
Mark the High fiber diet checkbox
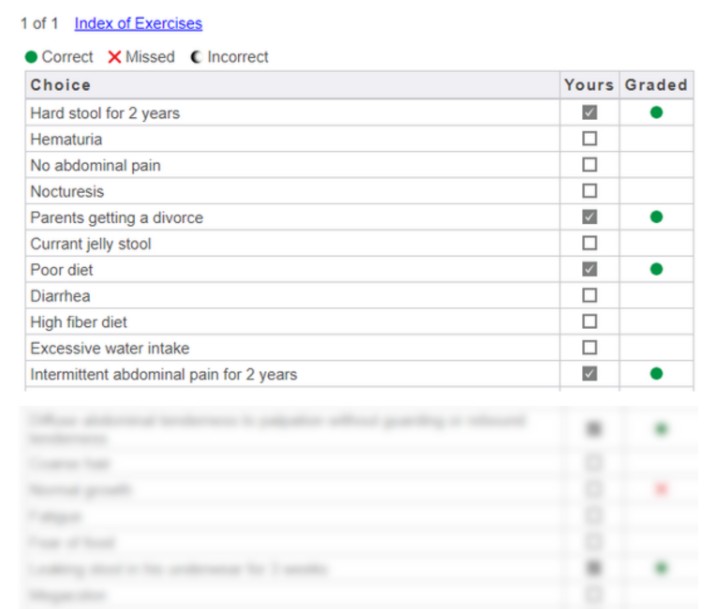click(590, 322)
